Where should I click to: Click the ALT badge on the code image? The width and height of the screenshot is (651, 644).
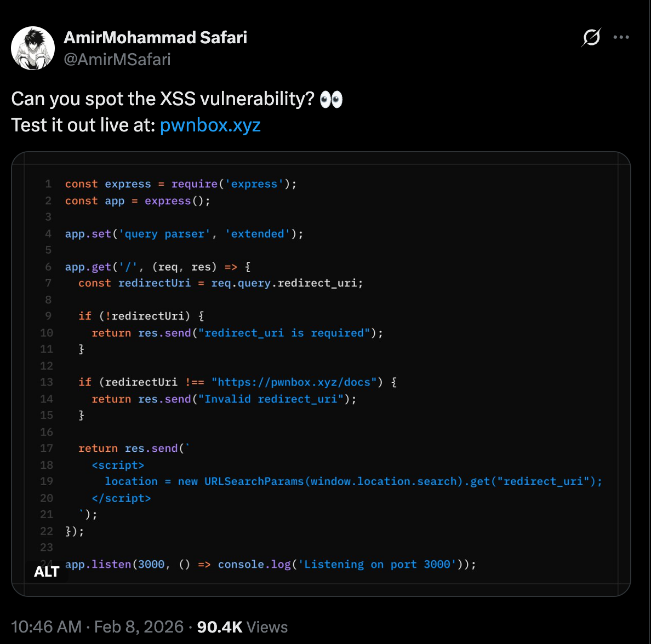pos(47,572)
